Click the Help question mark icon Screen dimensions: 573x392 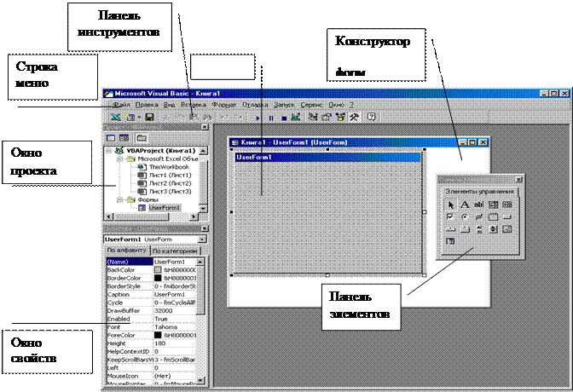pyautogui.click(x=371, y=117)
